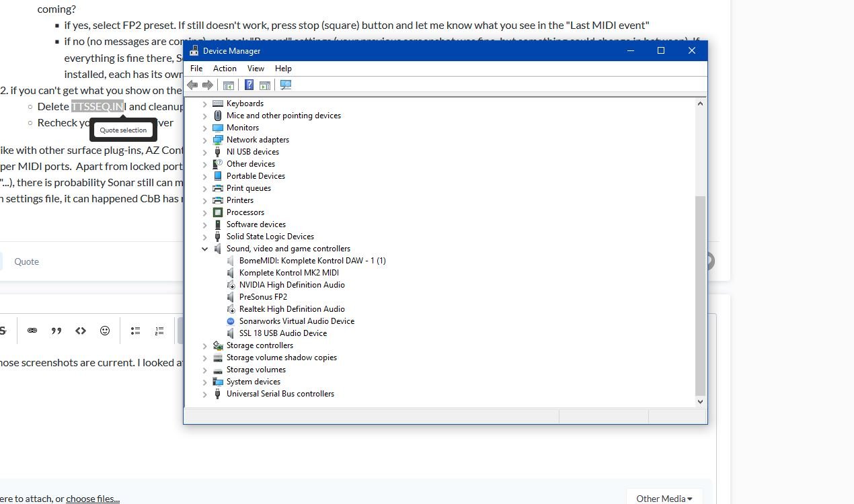Screen dimensions: 854x504
Task: Click the code brackets editor icon
Action: (81, 331)
